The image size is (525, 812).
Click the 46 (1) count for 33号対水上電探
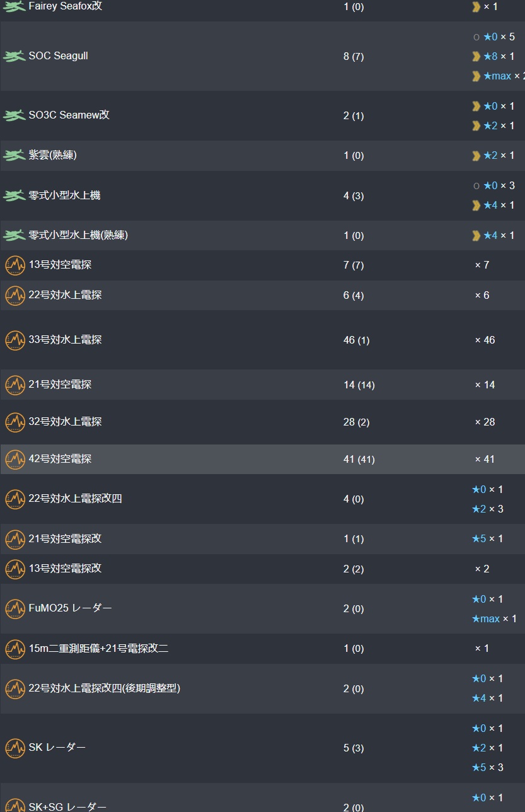(x=356, y=340)
